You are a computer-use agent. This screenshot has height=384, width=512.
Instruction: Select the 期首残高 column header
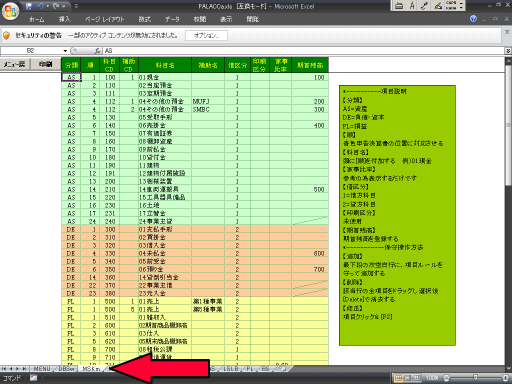click(x=310, y=65)
